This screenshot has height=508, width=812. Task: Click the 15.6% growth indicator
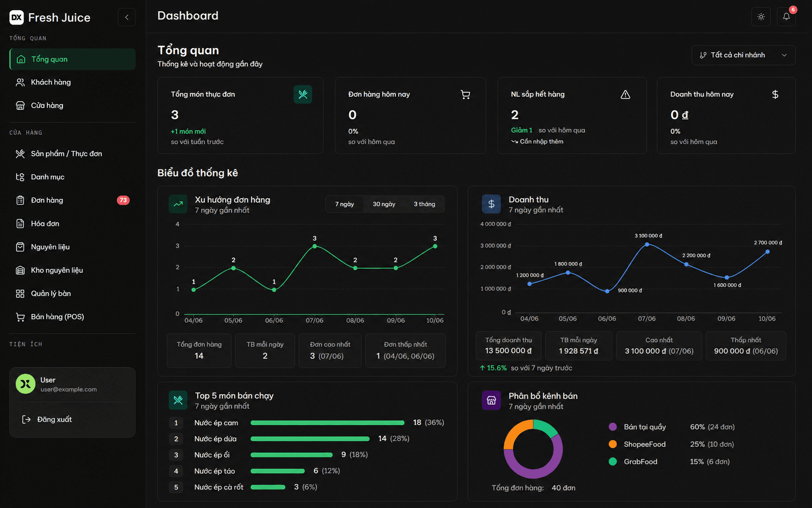point(493,368)
